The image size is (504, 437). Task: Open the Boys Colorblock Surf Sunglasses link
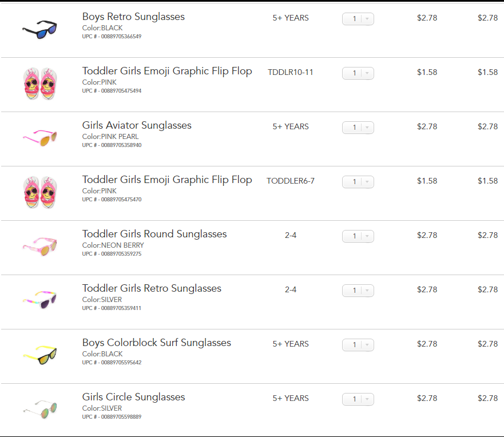[x=156, y=343]
